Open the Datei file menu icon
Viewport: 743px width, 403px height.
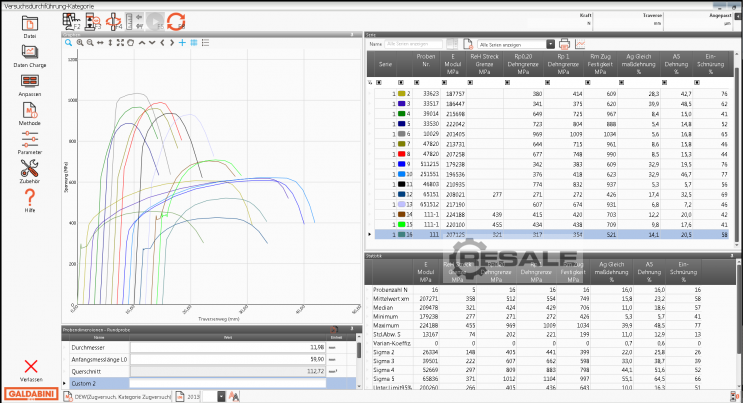[30, 24]
